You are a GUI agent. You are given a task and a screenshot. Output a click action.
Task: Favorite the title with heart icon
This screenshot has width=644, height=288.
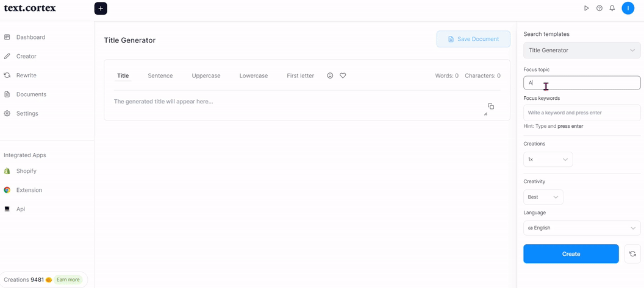pos(343,76)
